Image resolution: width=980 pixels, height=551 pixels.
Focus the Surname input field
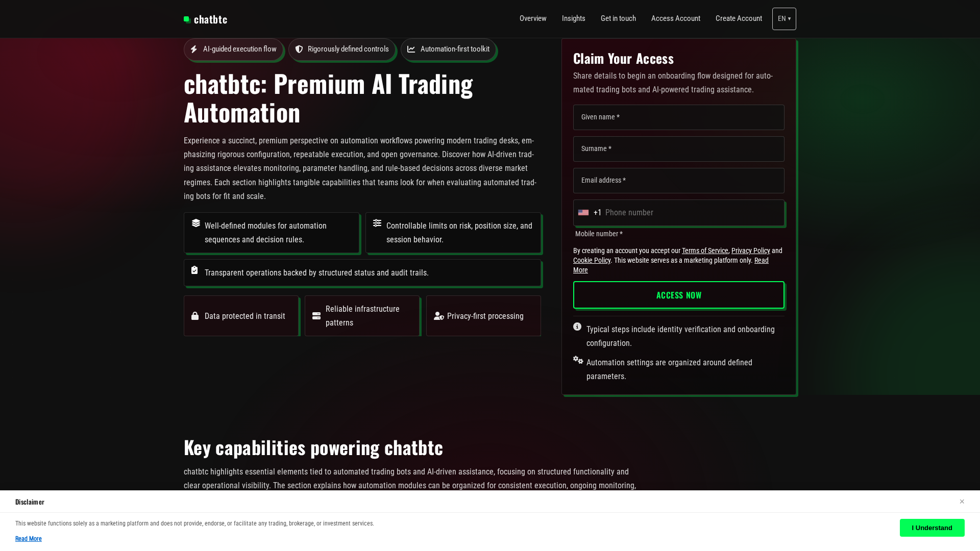[679, 149]
